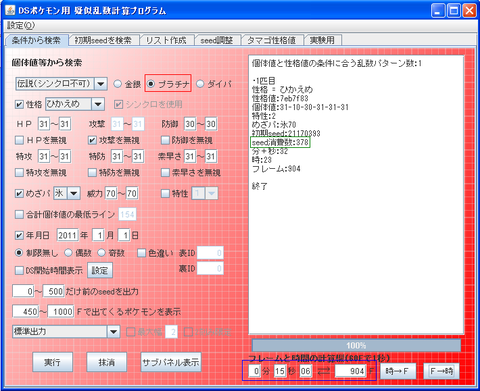This screenshot has height=391, width=480.
Task: Click the 素早さ maximum value field
Action: (211, 156)
